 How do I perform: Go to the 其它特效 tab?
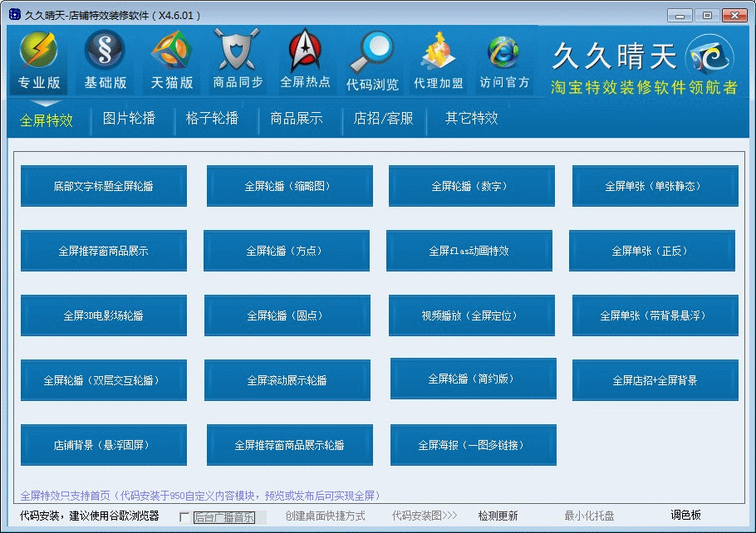point(471,119)
